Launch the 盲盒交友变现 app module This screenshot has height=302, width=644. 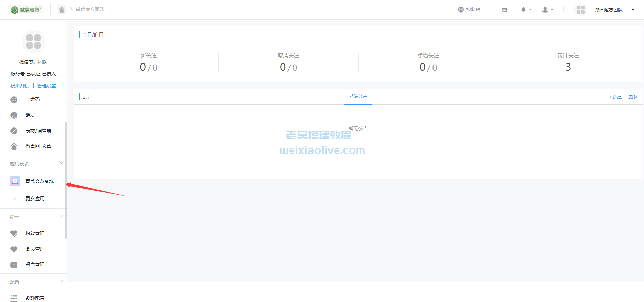[x=39, y=181]
